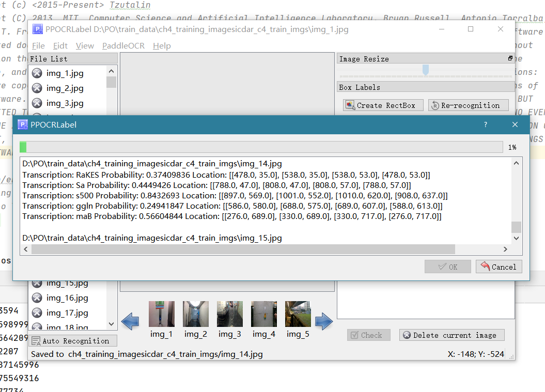Click the X Y coordinates in status bar
The image size is (545, 392).
[476, 354]
